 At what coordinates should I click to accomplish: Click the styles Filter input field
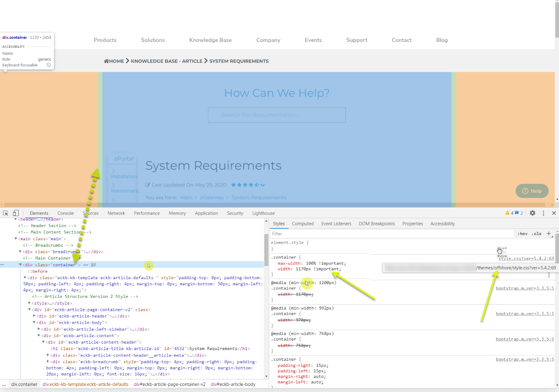click(391, 234)
